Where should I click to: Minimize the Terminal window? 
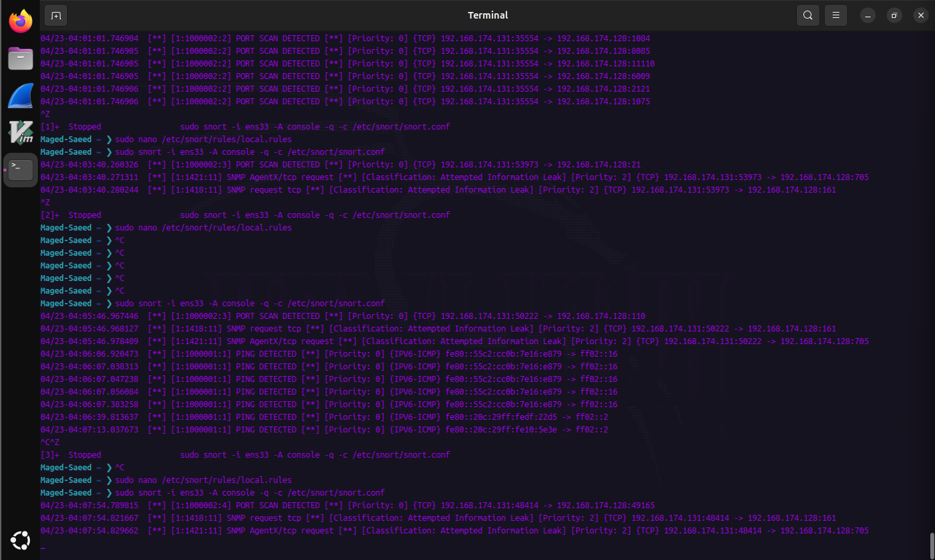(x=868, y=15)
